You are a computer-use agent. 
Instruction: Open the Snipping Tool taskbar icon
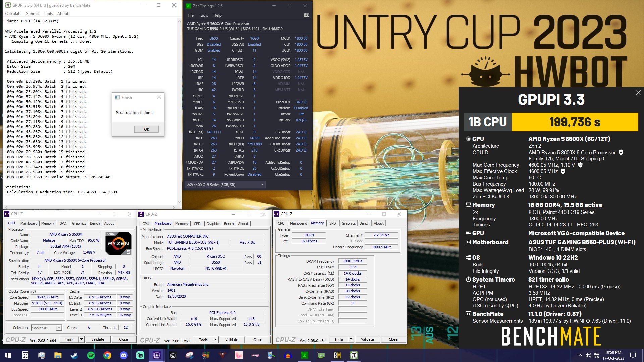point(190,355)
